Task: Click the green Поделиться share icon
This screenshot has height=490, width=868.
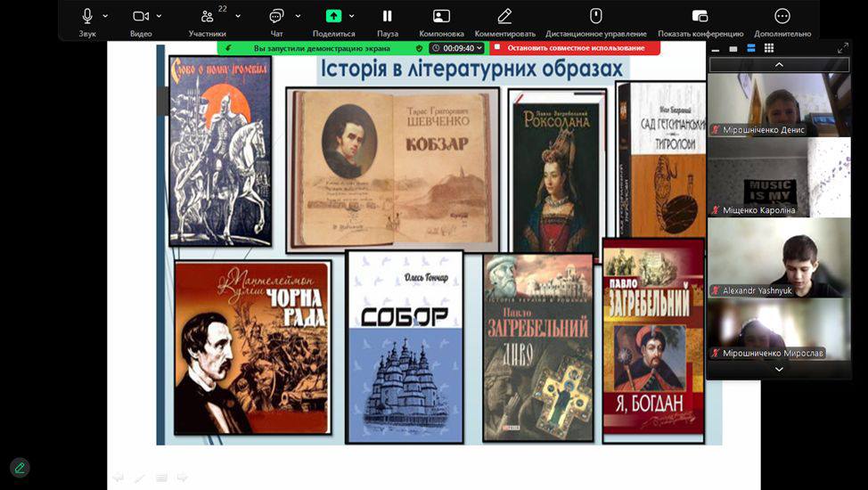Action: click(x=333, y=16)
